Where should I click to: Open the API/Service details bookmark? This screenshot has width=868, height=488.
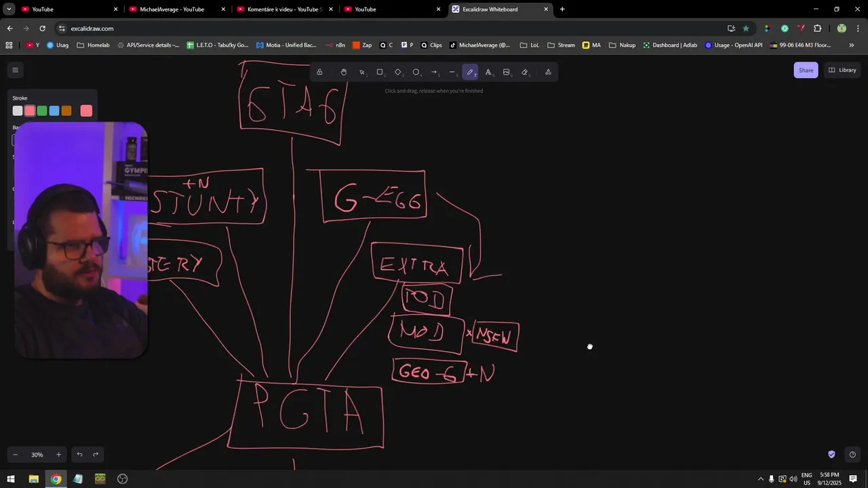148,45
